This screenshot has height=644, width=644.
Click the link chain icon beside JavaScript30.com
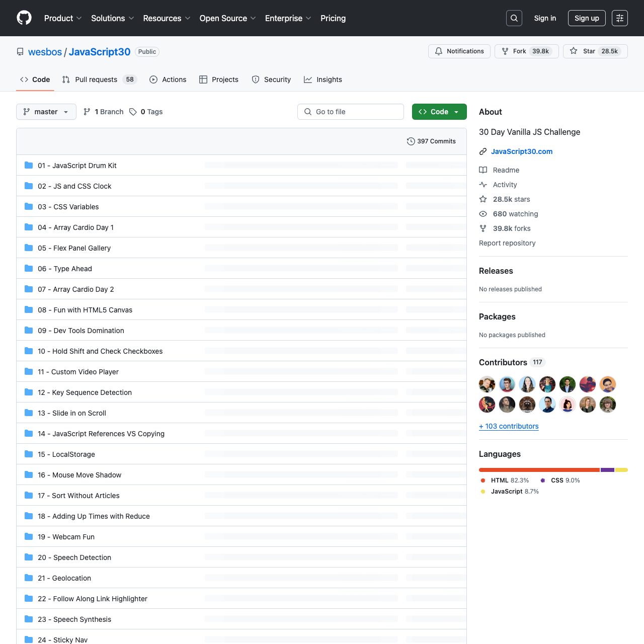(x=483, y=151)
